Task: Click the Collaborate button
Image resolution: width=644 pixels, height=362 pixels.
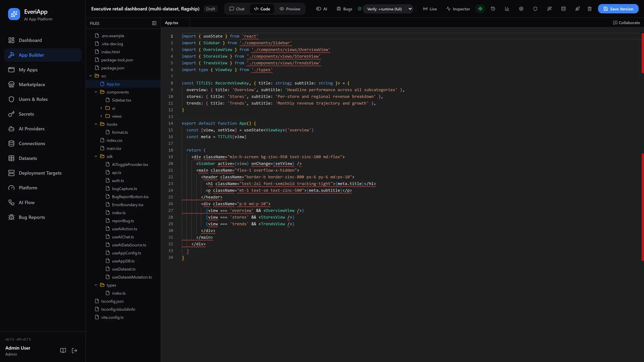Action: click(626, 23)
